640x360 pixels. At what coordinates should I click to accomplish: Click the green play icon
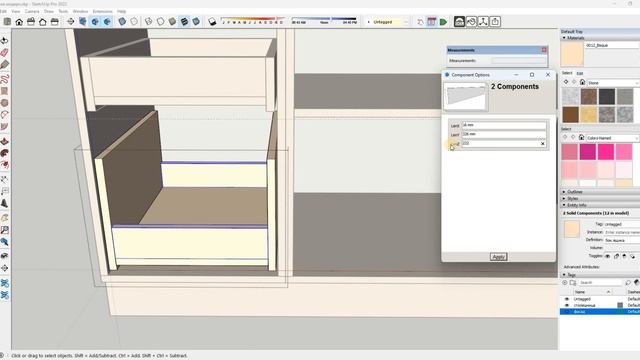[x=443, y=22]
